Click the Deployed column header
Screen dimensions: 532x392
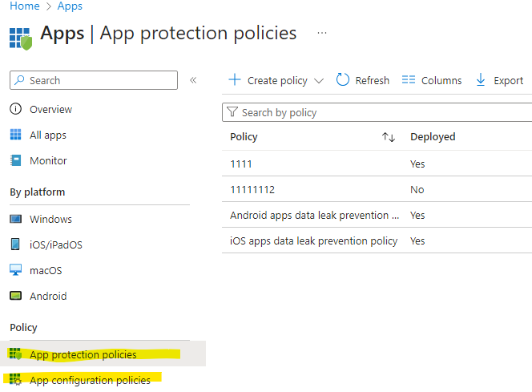[433, 137]
